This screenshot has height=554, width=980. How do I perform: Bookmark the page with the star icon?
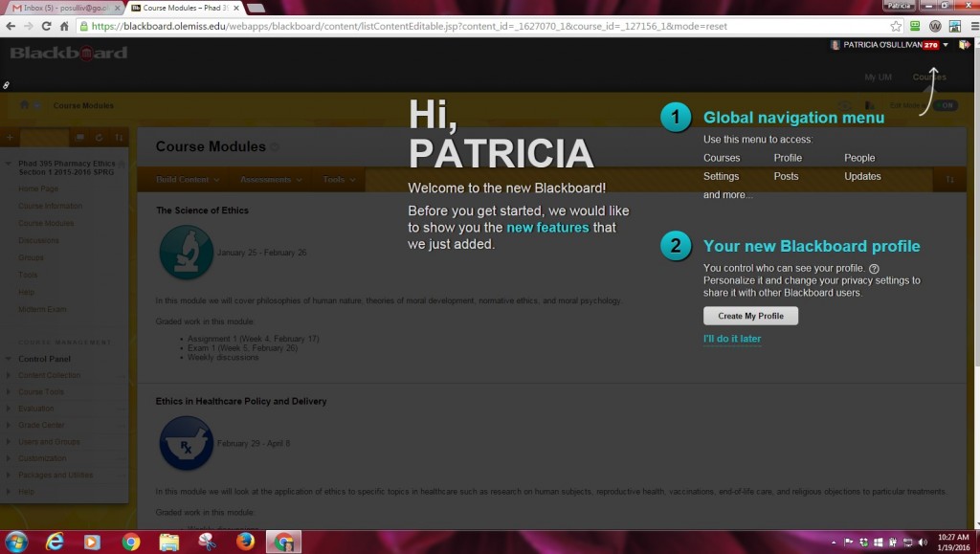click(x=896, y=26)
